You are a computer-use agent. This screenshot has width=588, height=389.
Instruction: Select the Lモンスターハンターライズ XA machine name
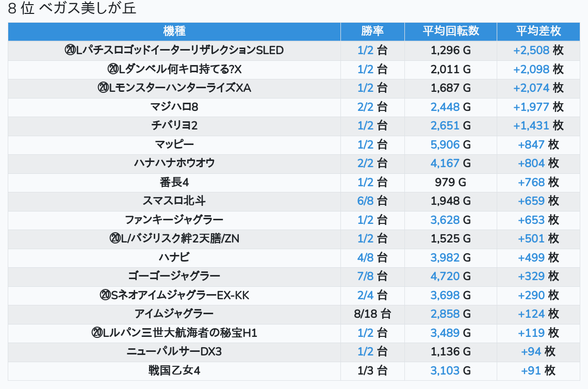point(174,88)
